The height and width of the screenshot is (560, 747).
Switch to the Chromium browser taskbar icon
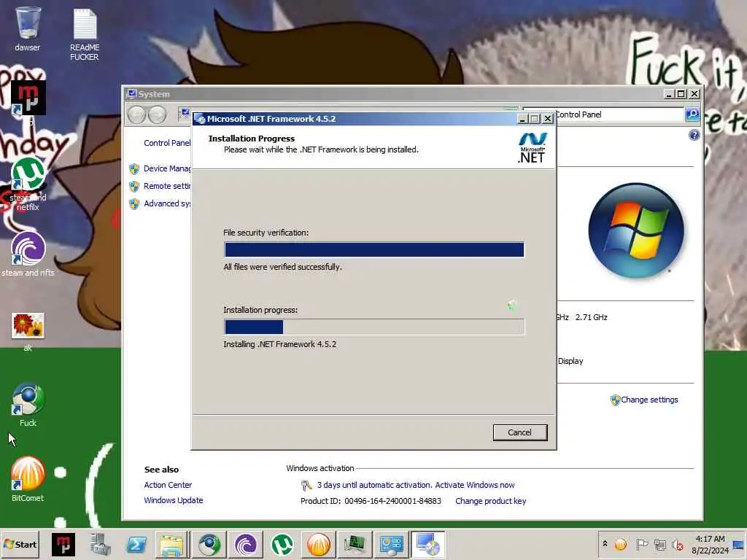(209, 544)
